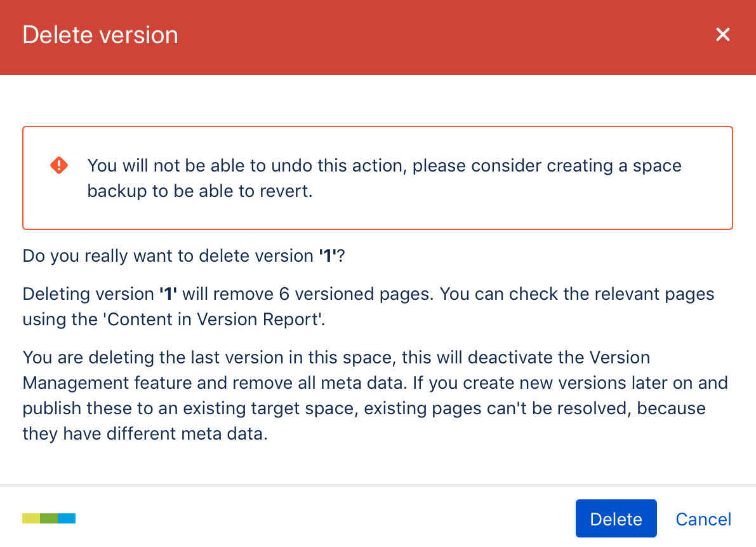
Task: Click the bold '1' in the confirmation question
Action: coord(328,256)
